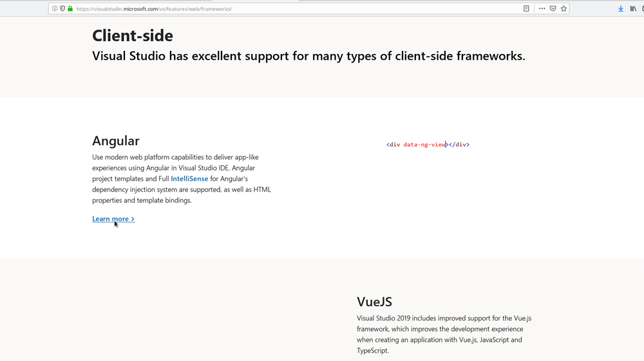This screenshot has height=361, width=644.
Task: Click the data-ng-view code snippet
Action: coord(428,145)
